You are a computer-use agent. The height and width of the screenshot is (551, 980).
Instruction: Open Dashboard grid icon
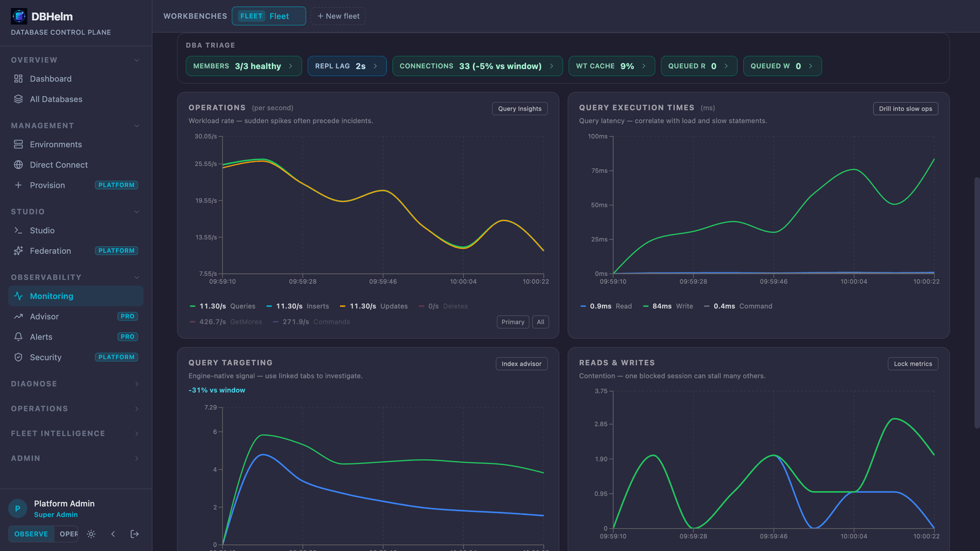point(18,79)
